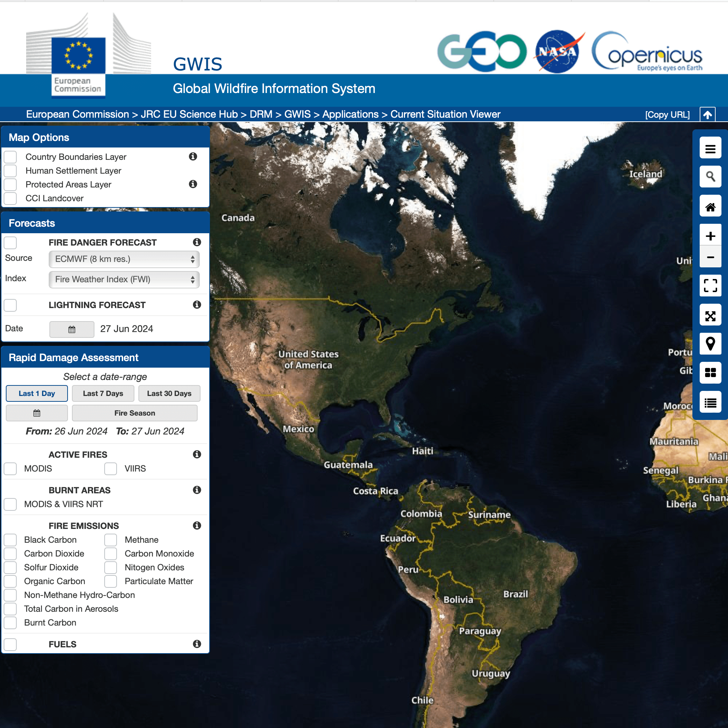This screenshot has width=728, height=728.
Task: Open the legend list icon
Action: coord(710,403)
